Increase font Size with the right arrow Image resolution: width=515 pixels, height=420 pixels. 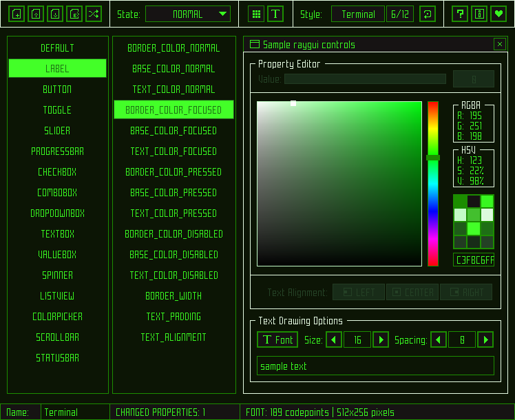pos(381,339)
